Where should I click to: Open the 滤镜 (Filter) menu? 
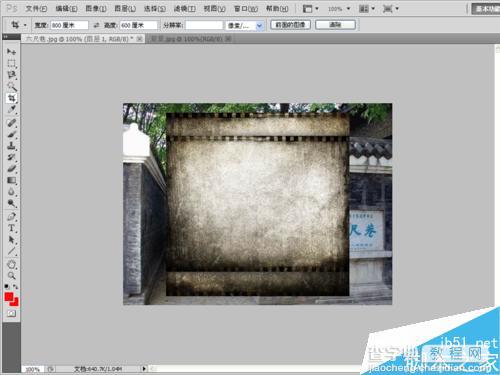coord(185,9)
